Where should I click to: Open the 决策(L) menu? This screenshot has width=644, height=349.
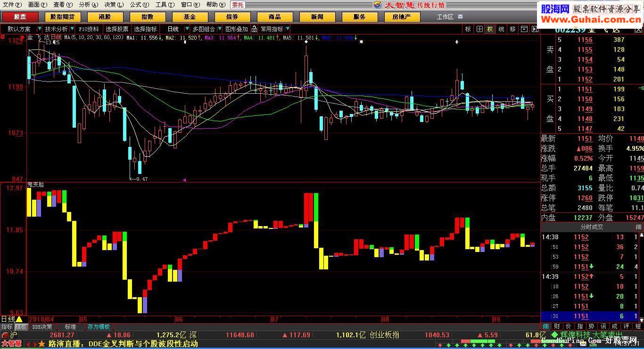coord(114,5)
